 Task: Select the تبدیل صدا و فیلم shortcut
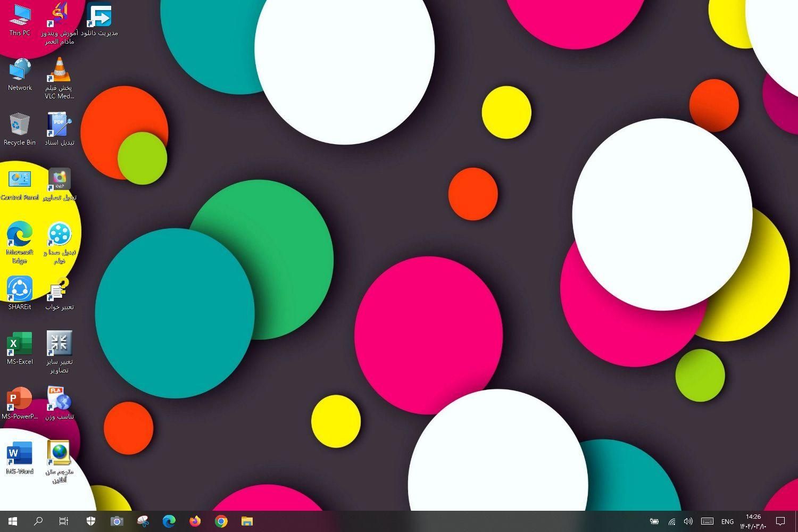click(59, 243)
